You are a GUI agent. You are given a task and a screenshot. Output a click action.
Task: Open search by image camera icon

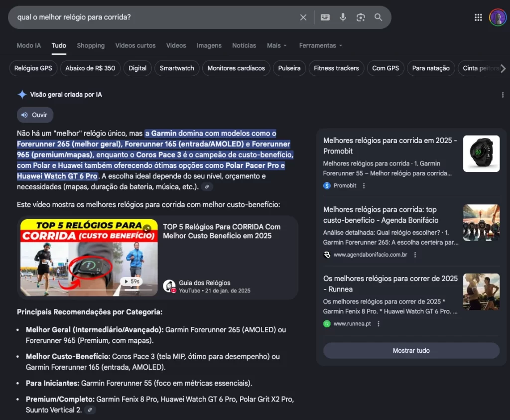point(361,17)
